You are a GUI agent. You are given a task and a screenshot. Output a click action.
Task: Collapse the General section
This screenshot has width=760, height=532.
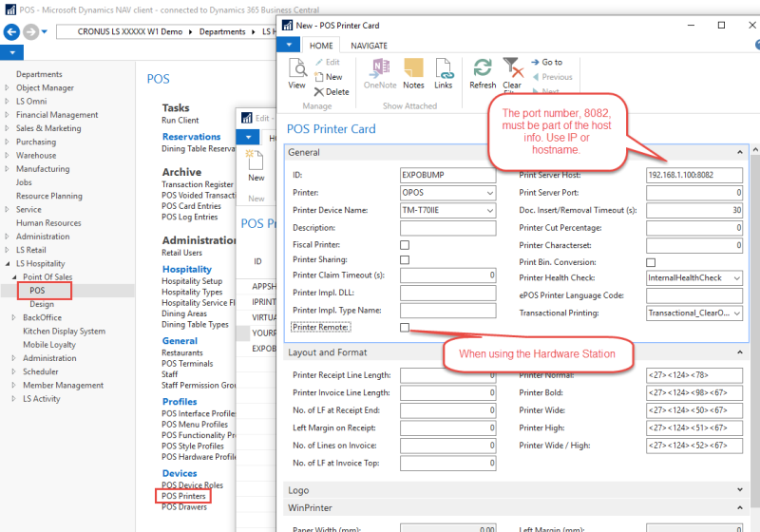tap(740, 153)
